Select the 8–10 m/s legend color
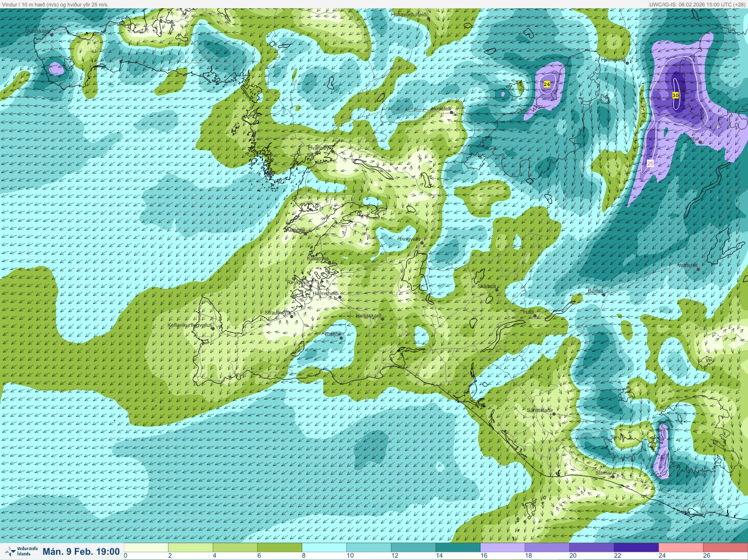The height and width of the screenshot is (560, 748). coord(324,548)
